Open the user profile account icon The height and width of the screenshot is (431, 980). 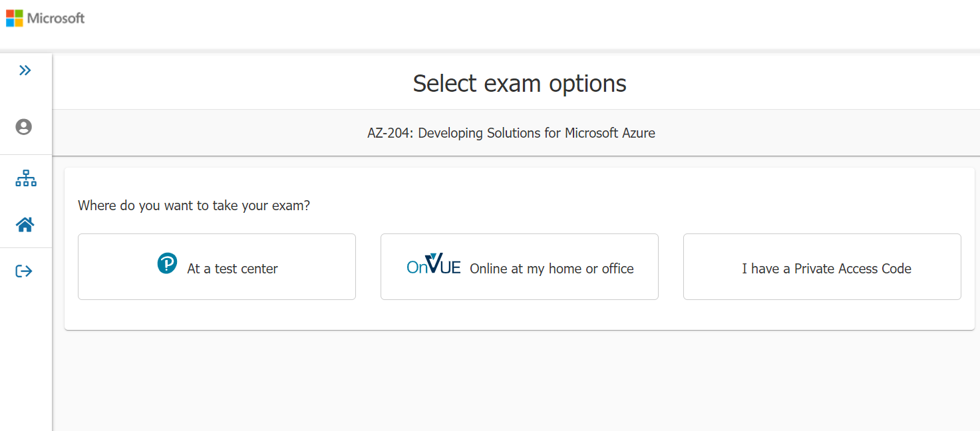pyautogui.click(x=25, y=126)
